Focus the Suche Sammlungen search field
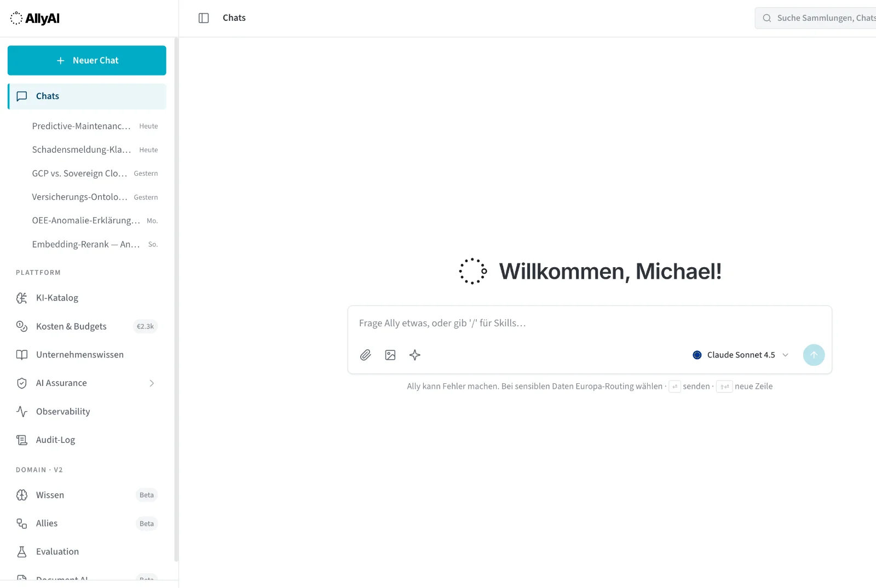The width and height of the screenshot is (876, 588). [815, 18]
